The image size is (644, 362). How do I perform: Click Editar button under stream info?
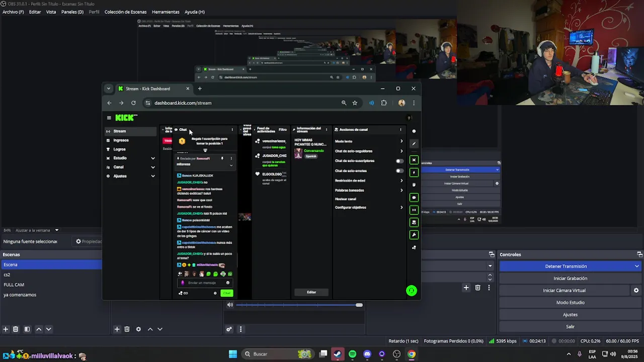pos(311,292)
